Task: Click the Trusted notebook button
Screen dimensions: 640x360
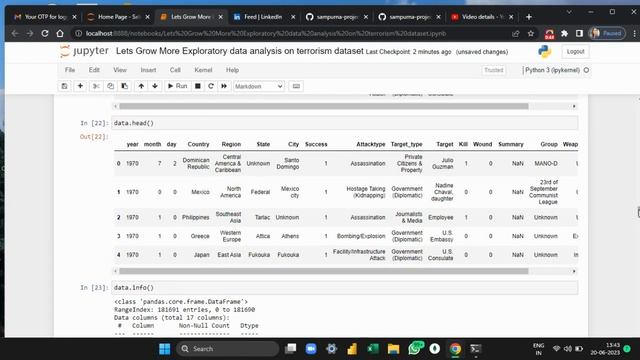Action: tap(493, 70)
